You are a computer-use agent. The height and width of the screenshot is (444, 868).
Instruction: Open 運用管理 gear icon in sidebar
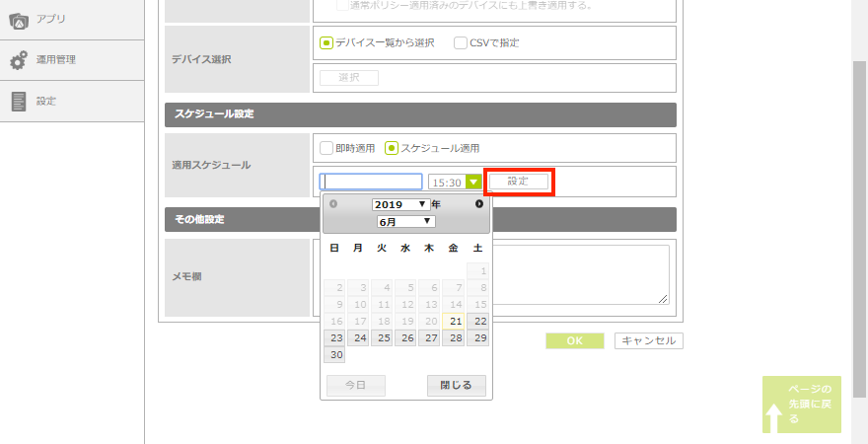[19, 60]
